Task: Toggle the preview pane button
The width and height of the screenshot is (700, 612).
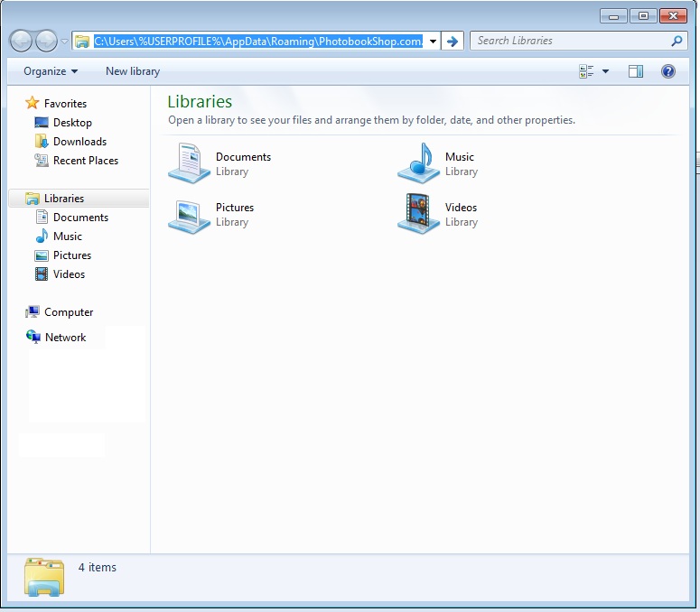Action: [x=636, y=71]
